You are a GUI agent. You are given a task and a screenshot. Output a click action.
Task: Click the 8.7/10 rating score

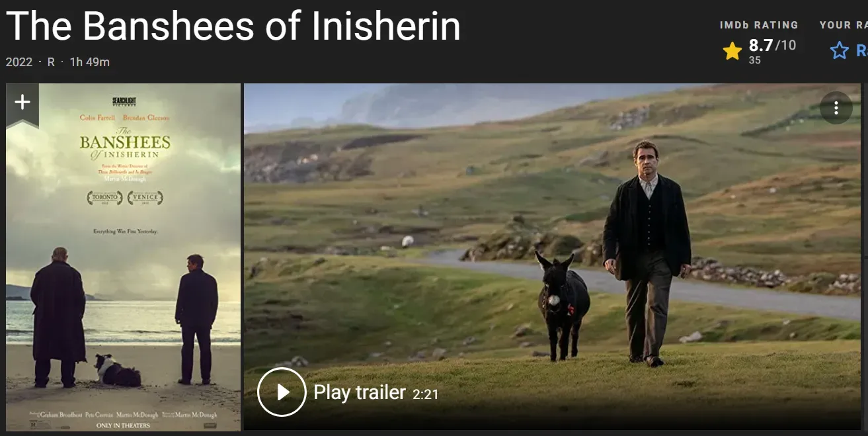coord(772,46)
